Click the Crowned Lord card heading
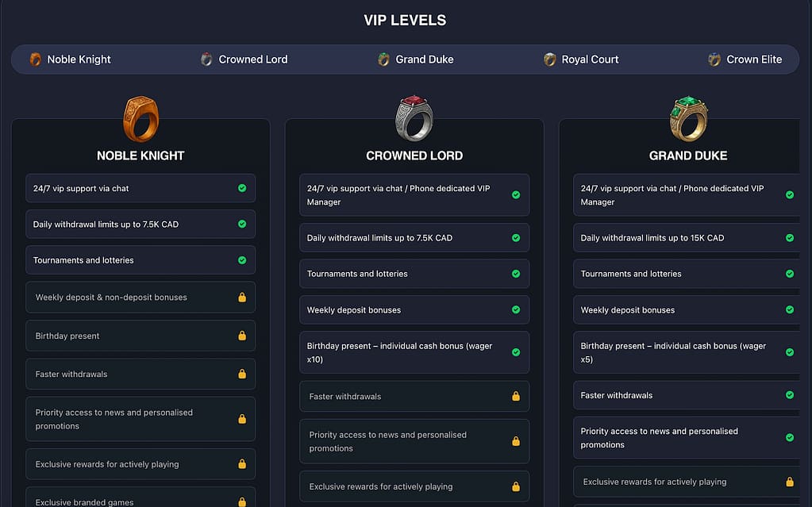812x507 pixels. pos(414,156)
